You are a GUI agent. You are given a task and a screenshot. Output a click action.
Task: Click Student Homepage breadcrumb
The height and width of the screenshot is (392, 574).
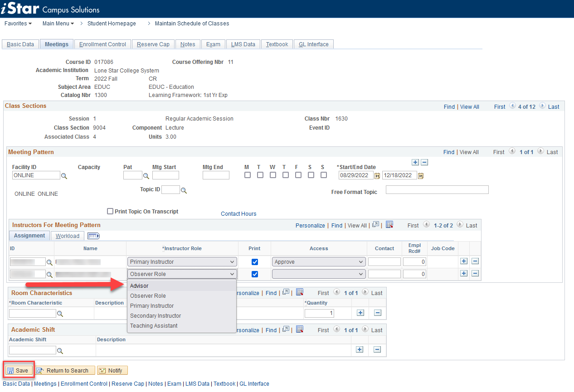point(112,24)
